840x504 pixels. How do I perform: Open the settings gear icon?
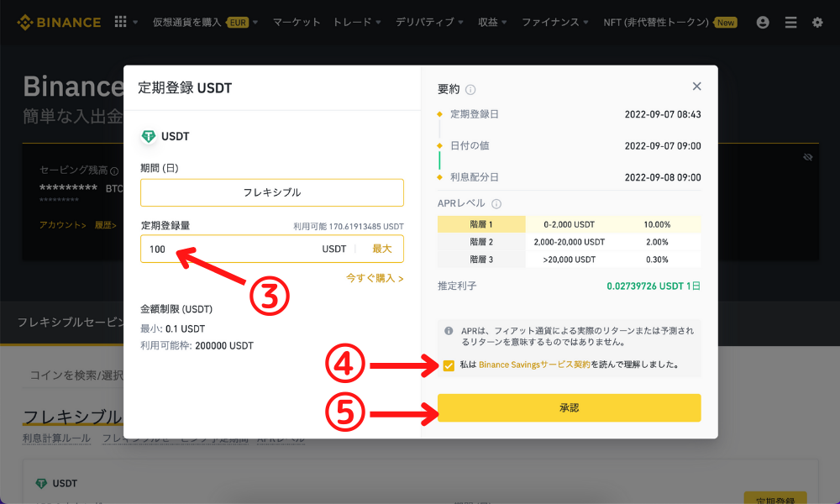(817, 23)
